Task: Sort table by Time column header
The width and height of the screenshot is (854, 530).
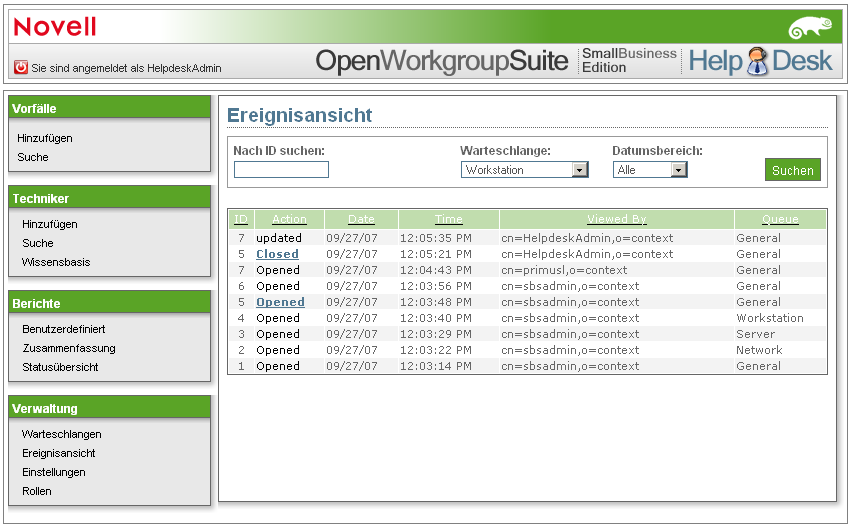Action: pos(448,219)
